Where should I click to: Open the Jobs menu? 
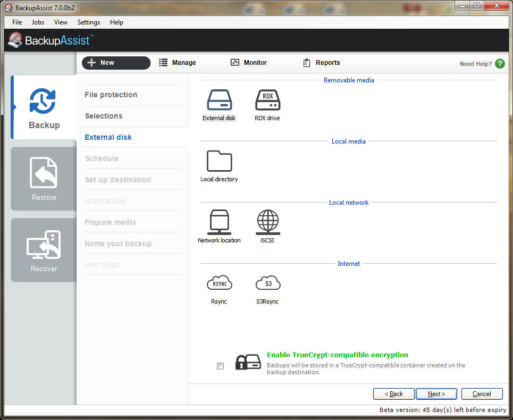38,22
